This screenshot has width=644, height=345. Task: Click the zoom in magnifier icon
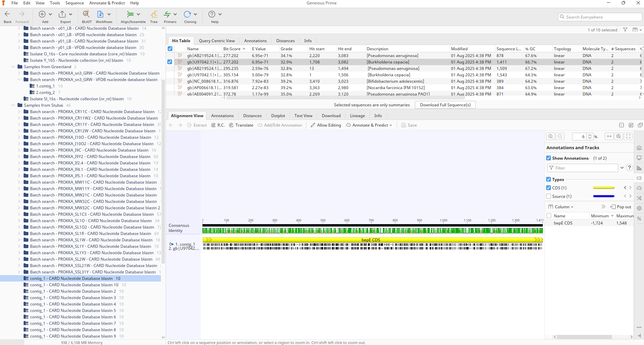(551, 136)
